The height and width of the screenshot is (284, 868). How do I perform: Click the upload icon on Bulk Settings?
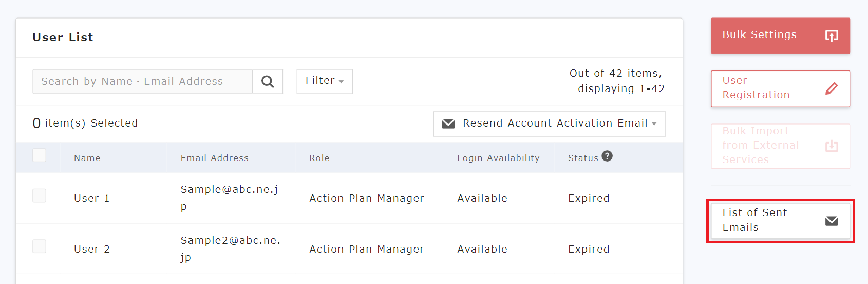(x=832, y=35)
